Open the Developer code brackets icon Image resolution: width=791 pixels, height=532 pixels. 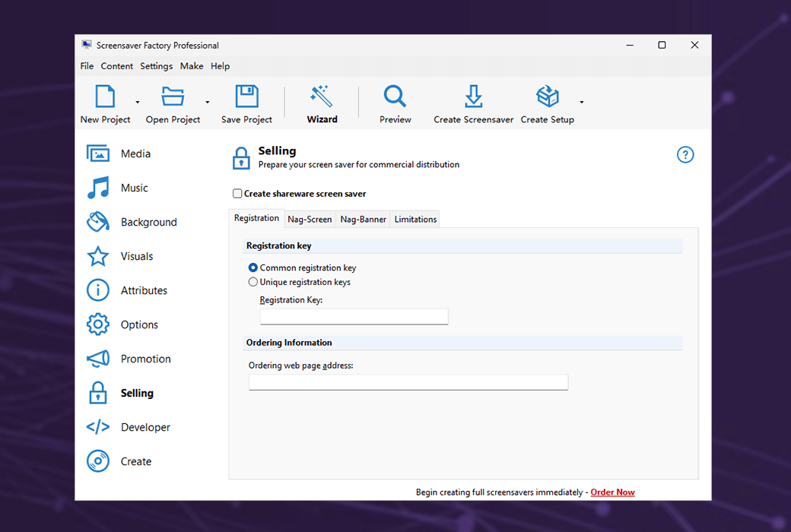click(x=98, y=427)
